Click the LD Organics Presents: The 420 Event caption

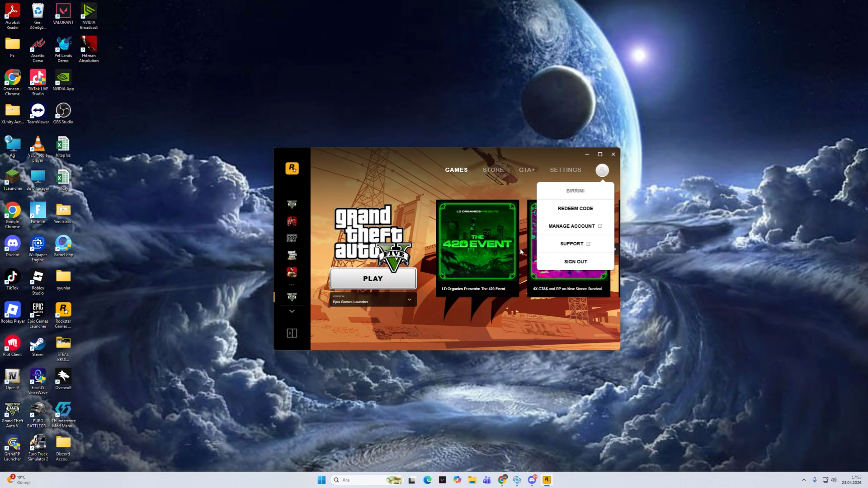(x=473, y=289)
